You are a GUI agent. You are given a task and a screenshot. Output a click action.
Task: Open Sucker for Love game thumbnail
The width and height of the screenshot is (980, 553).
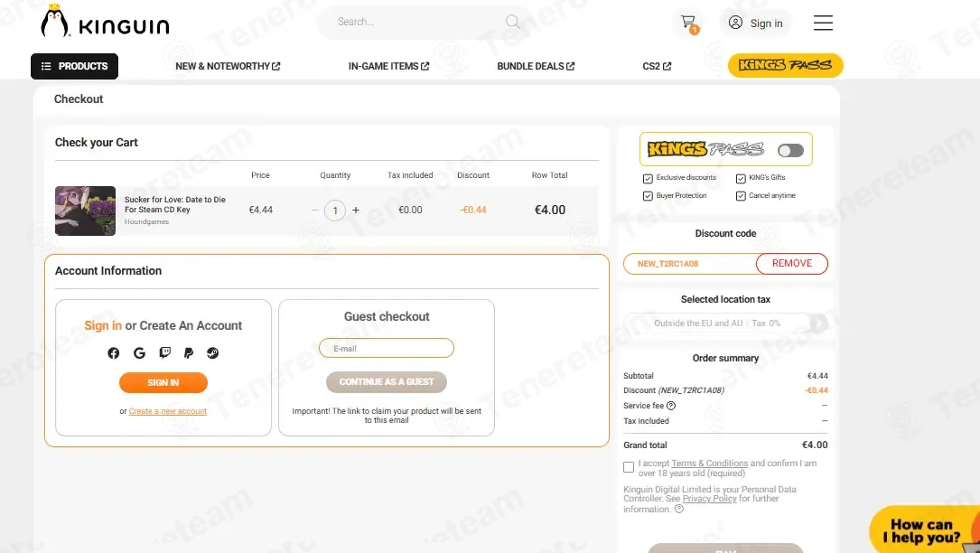[85, 211]
